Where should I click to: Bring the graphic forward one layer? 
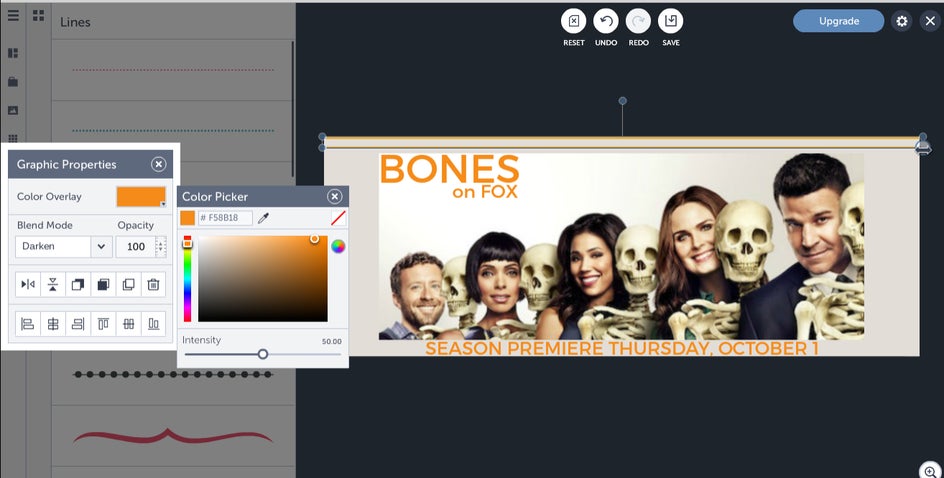click(78, 284)
